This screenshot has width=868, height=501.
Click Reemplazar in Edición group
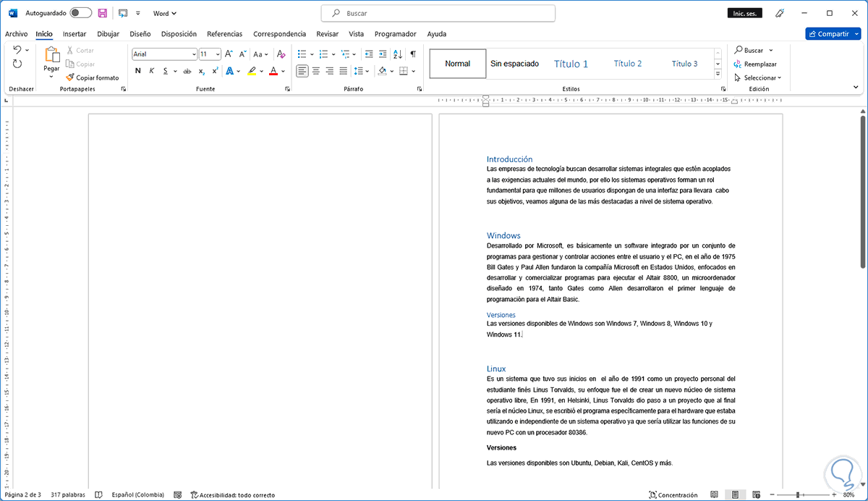coord(754,64)
